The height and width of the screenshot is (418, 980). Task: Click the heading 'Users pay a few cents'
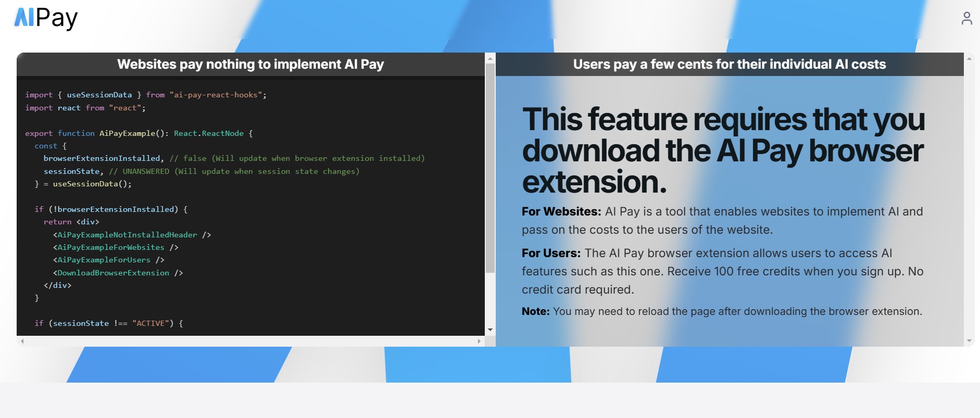730,64
